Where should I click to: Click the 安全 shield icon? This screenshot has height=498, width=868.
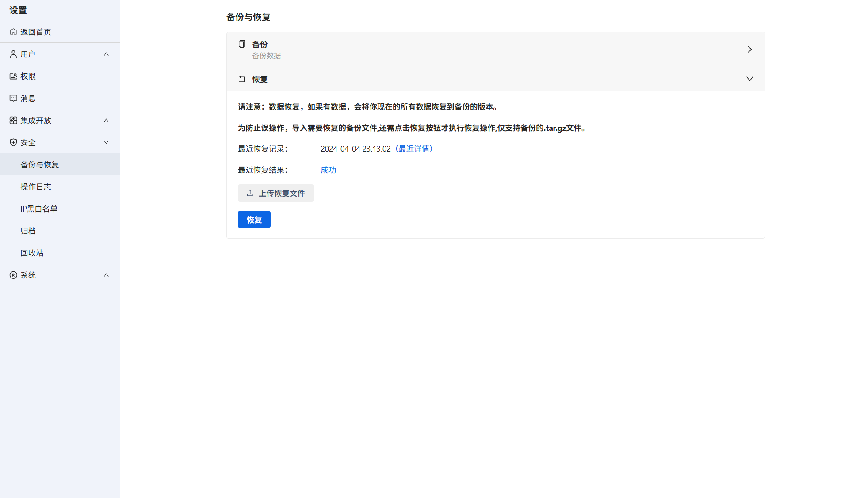click(13, 142)
